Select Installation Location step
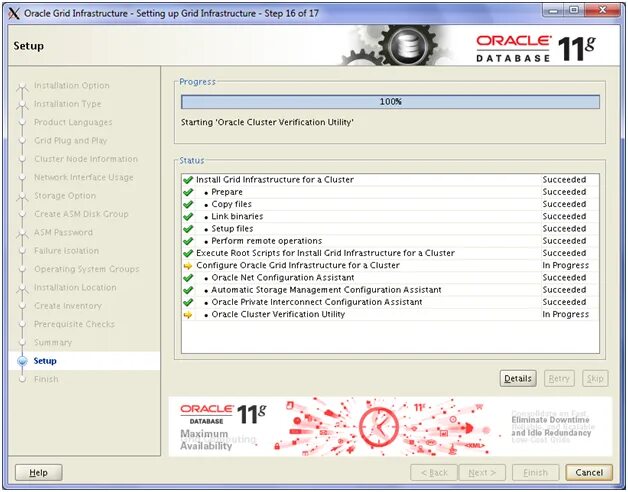The height and width of the screenshot is (492, 628). click(75, 287)
